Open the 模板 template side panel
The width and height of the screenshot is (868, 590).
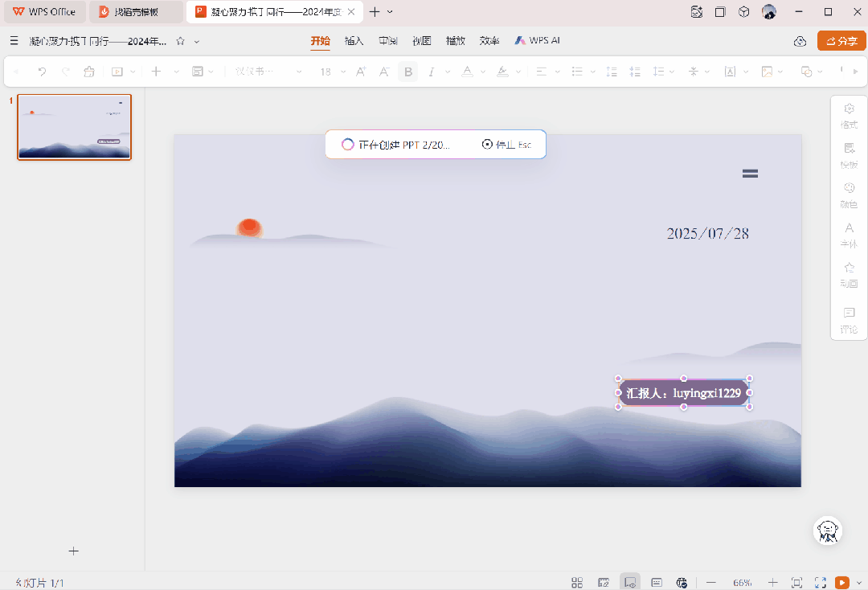point(849,155)
